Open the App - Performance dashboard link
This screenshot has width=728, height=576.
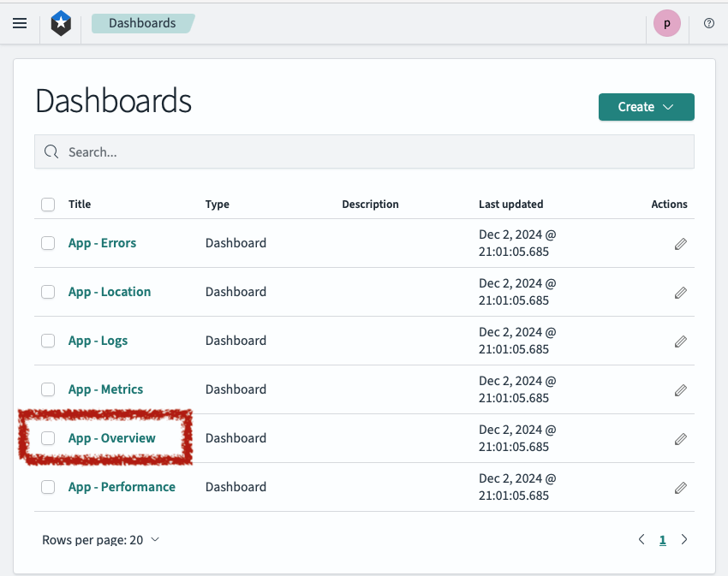(x=122, y=486)
